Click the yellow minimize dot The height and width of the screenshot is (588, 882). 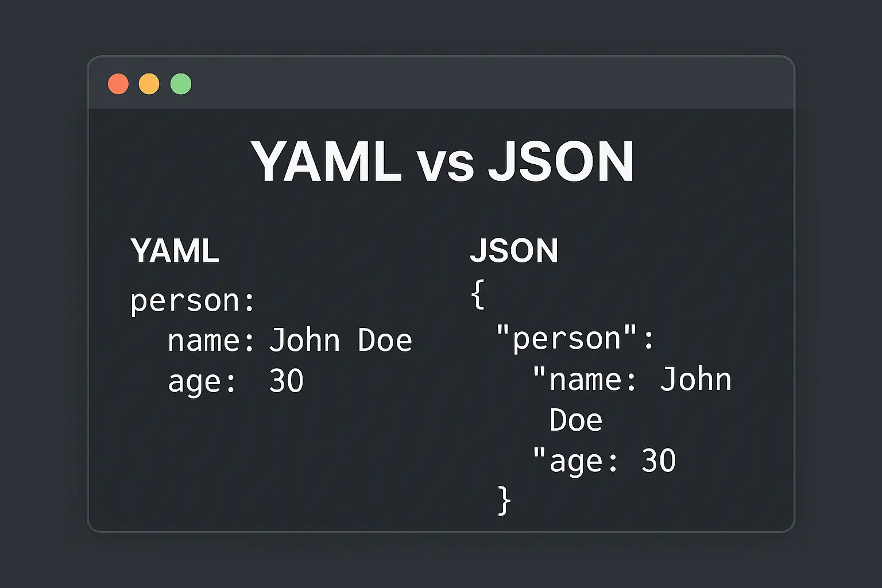pos(149,84)
